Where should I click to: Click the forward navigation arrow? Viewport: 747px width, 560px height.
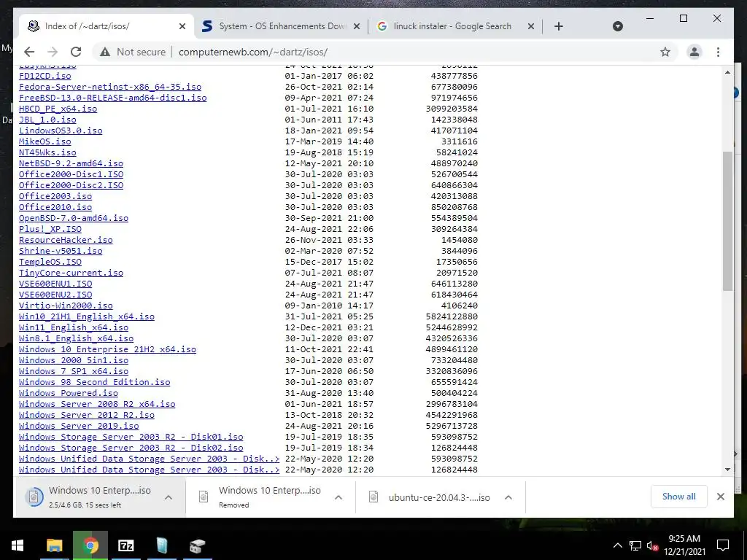point(53,52)
